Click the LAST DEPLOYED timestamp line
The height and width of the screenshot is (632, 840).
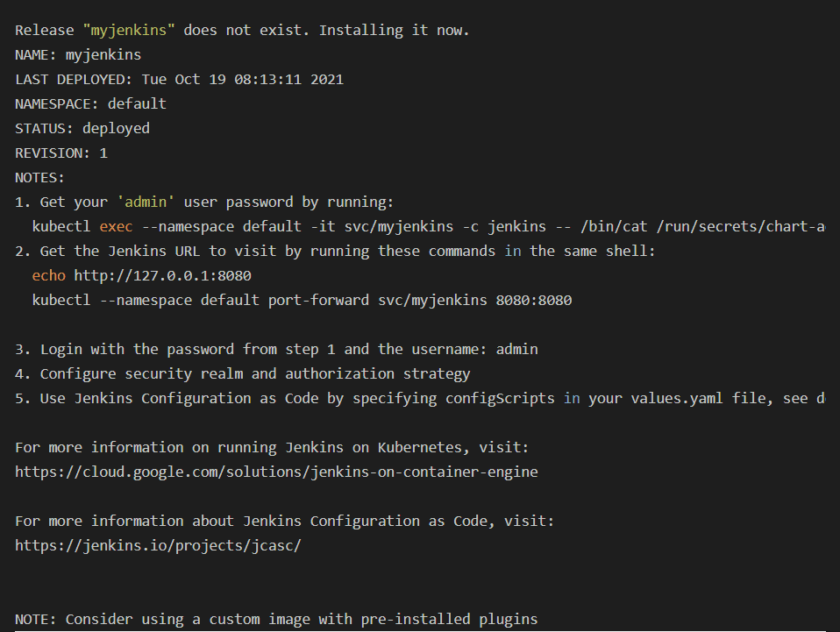coord(180,80)
